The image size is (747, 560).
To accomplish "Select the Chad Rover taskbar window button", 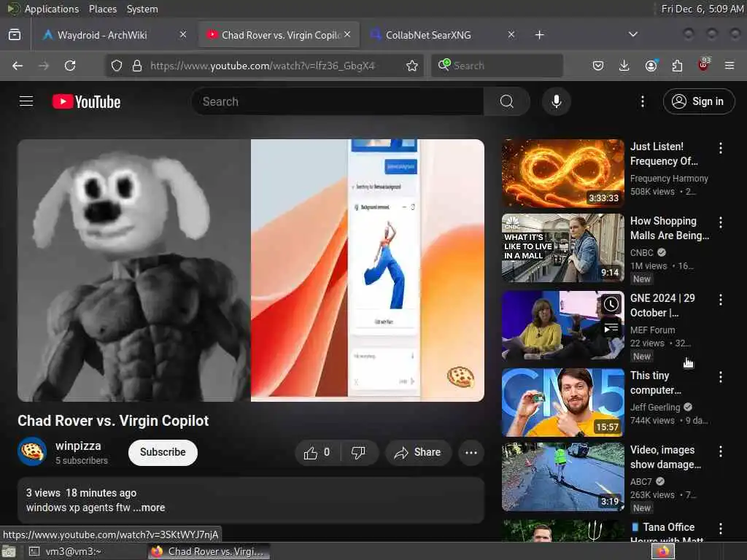I will tap(209, 551).
